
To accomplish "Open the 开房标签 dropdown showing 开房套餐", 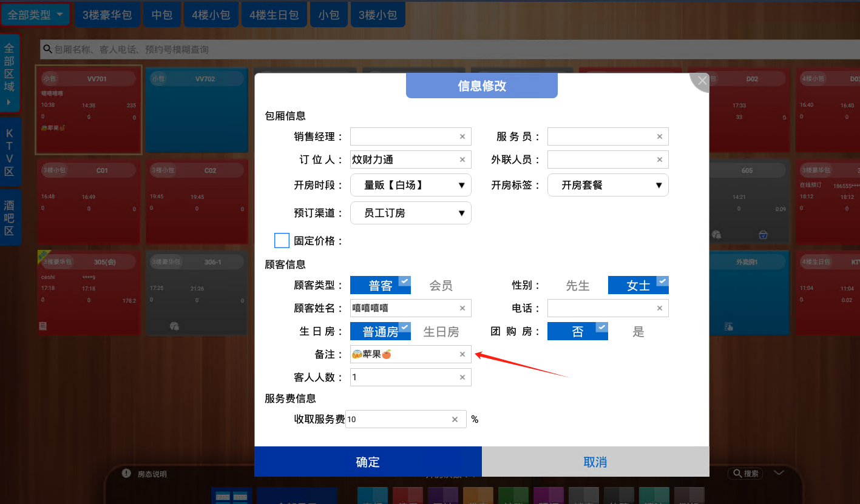I will coord(608,185).
